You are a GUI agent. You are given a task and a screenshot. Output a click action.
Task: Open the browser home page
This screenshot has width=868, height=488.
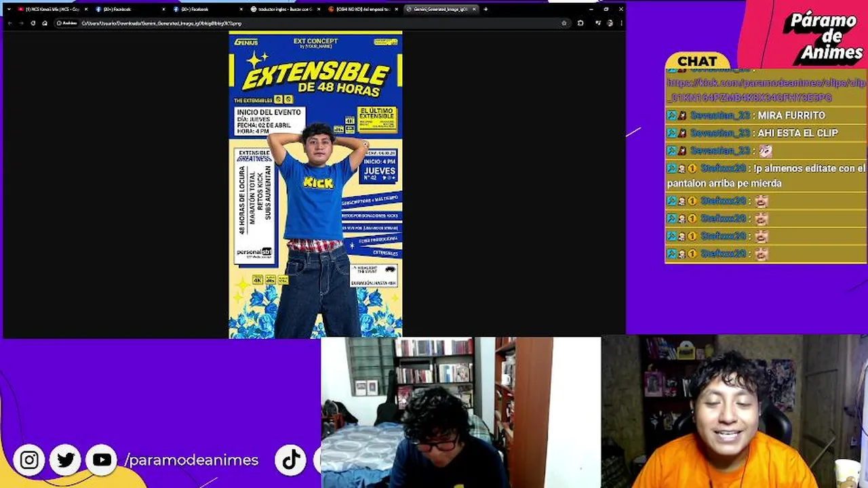tap(45, 23)
